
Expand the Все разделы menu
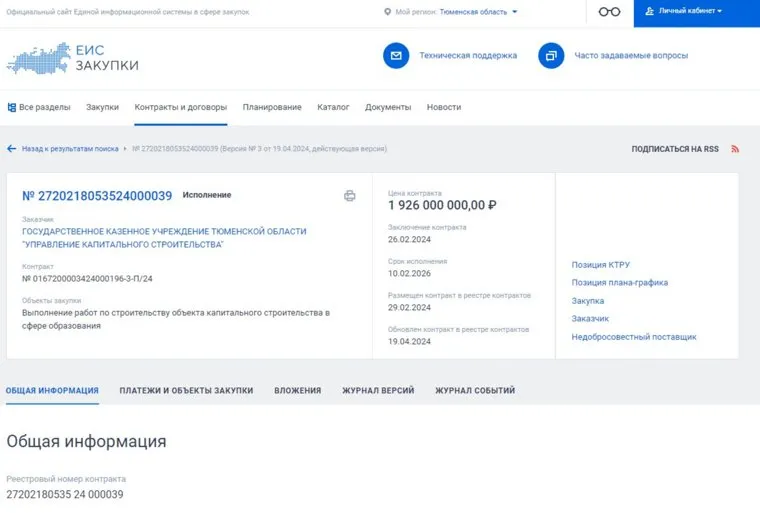[x=39, y=107]
